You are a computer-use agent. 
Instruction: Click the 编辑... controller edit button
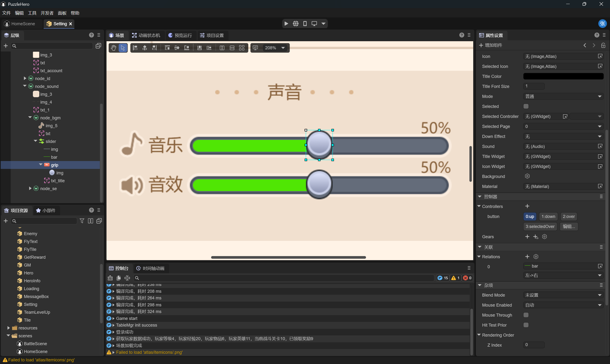coord(569,226)
